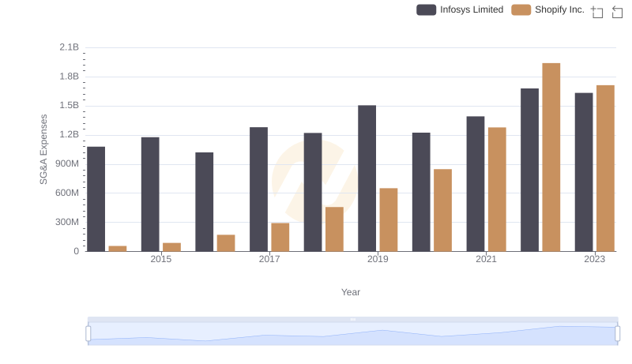Click inside the range slider preview area
Screen dimensions: 632x364
click(x=352, y=334)
